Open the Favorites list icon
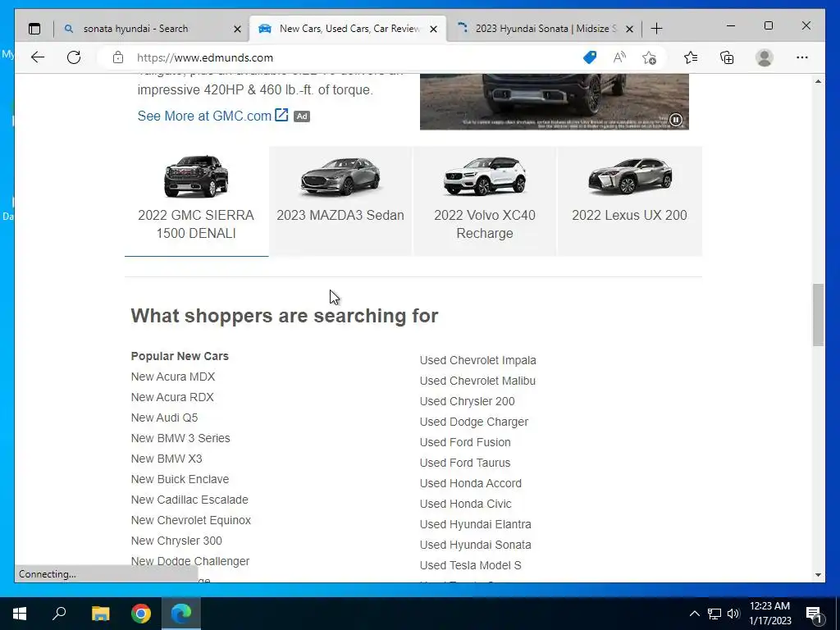Image resolution: width=840 pixels, height=630 pixels. 691,57
